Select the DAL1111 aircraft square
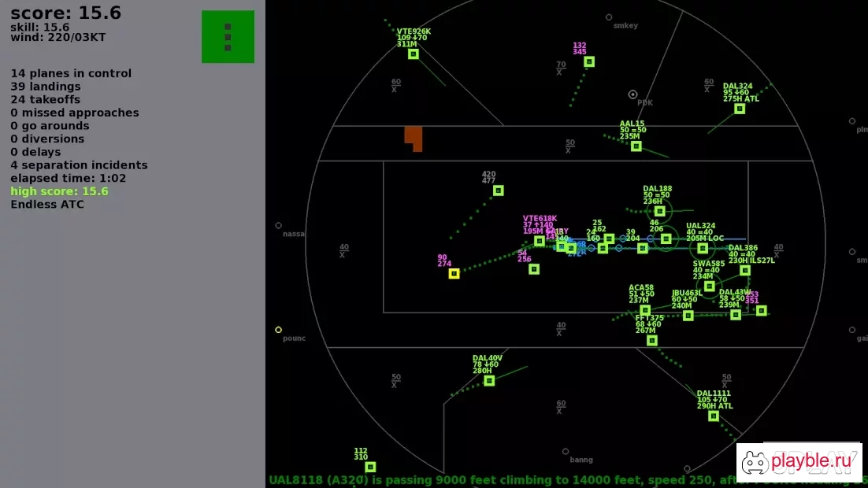 click(714, 416)
